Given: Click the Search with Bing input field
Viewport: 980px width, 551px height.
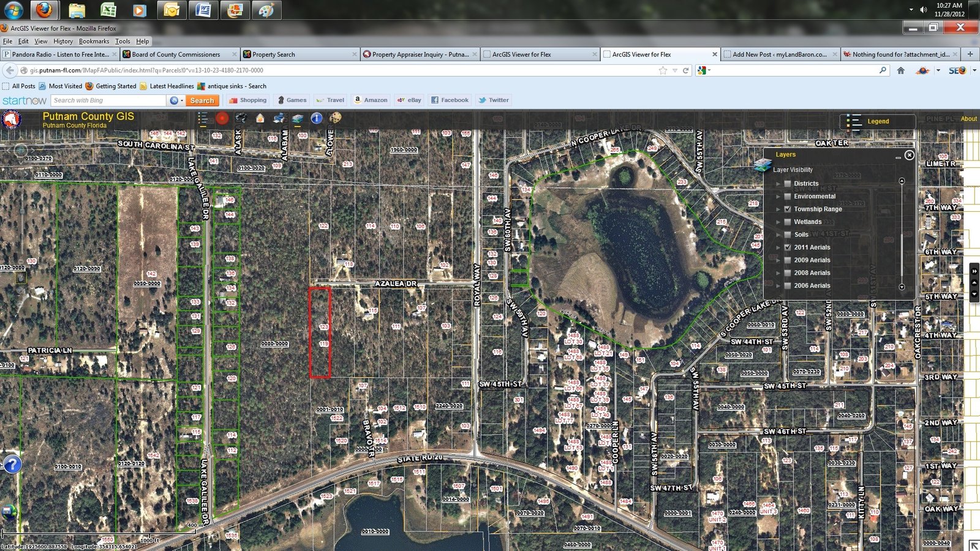Looking at the screenshot, I should tap(108, 100).
